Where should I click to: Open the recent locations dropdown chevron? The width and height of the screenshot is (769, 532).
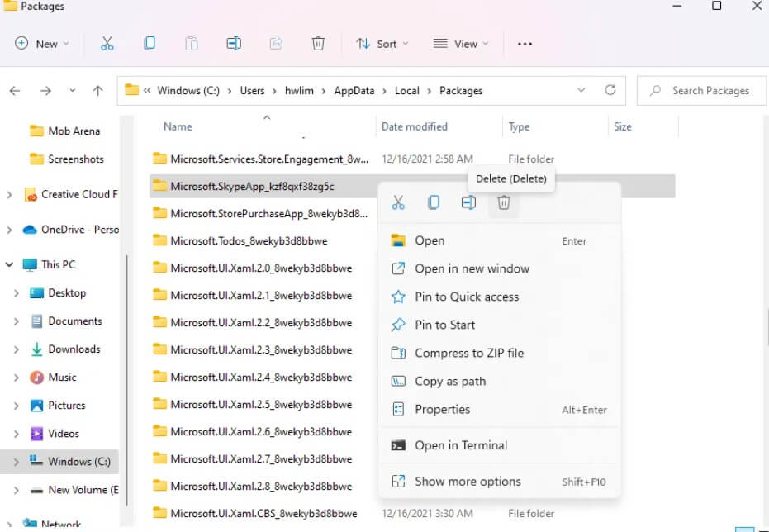tap(73, 91)
